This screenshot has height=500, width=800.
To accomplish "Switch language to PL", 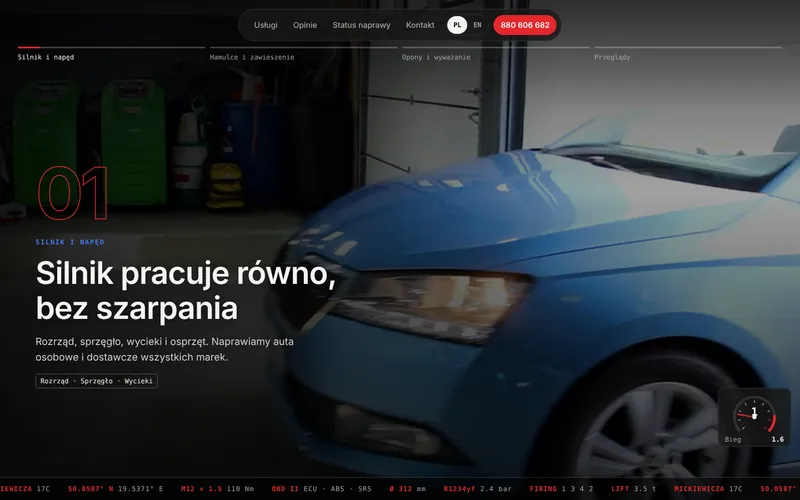I will click(457, 25).
